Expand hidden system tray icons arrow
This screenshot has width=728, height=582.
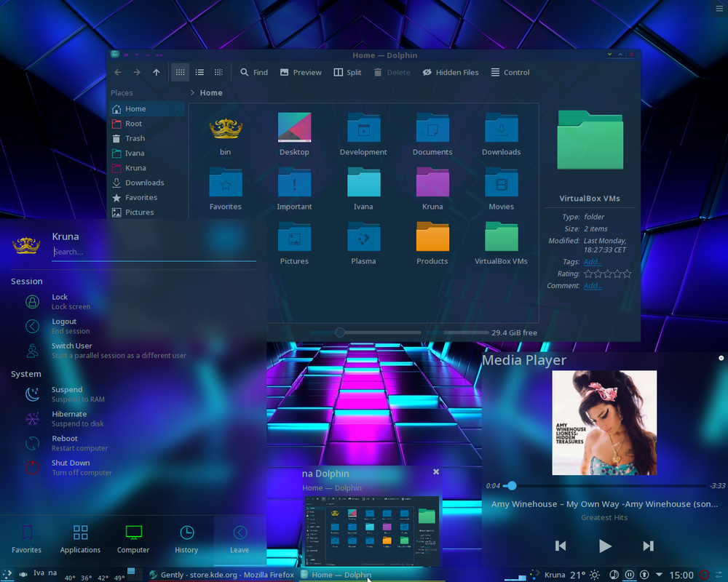pyautogui.click(x=659, y=575)
